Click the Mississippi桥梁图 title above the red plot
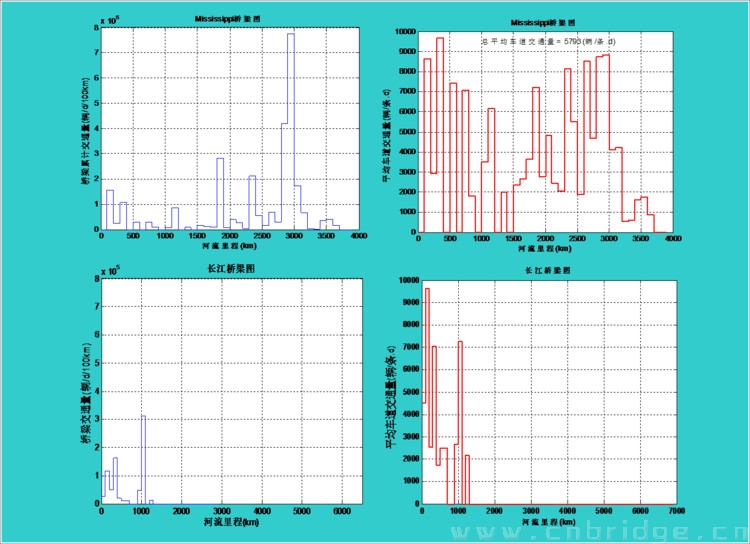Image resolution: width=750 pixels, height=544 pixels. coord(543,22)
